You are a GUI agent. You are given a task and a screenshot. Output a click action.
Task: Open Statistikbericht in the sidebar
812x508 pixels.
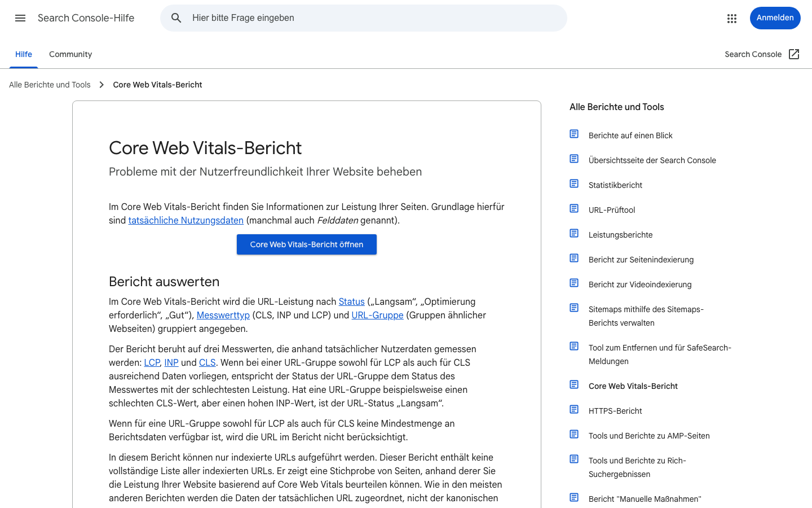tap(616, 185)
